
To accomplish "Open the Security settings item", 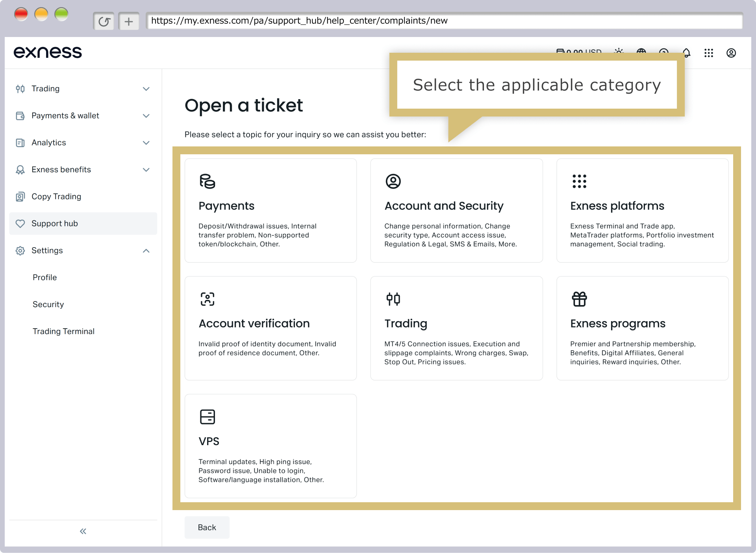I will pyautogui.click(x=48, y=304).
